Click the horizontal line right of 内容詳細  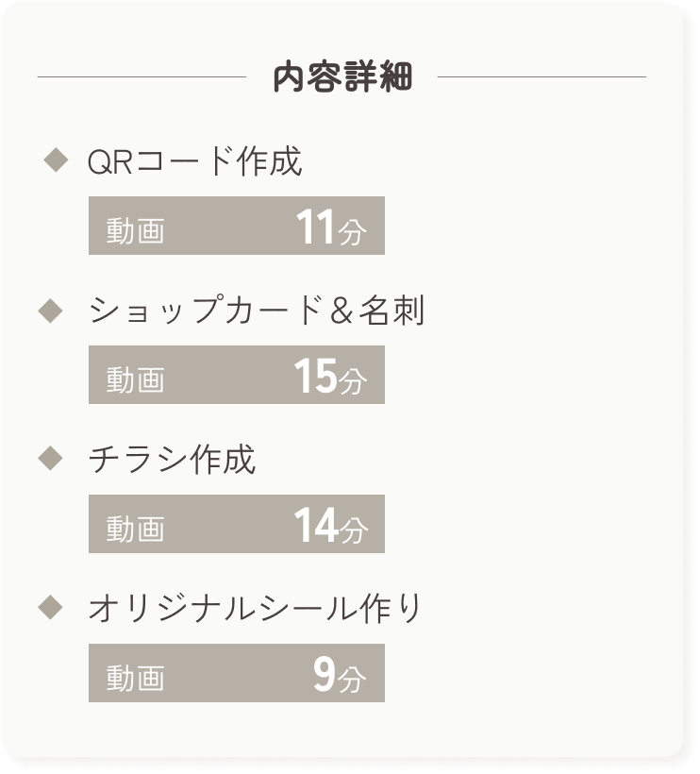[x=542, y=76]
